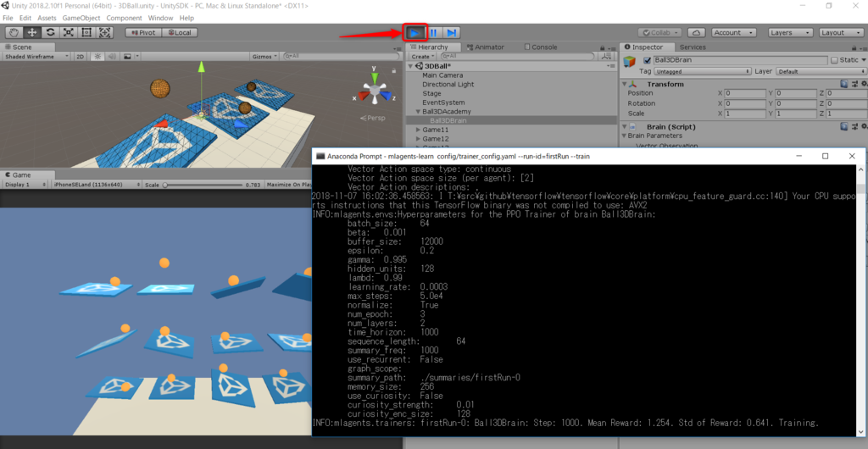The width and height of the screenshot is (868, 449).
Task: Select Directional Light in Hierarchy
Action: (x=448, y=84)
